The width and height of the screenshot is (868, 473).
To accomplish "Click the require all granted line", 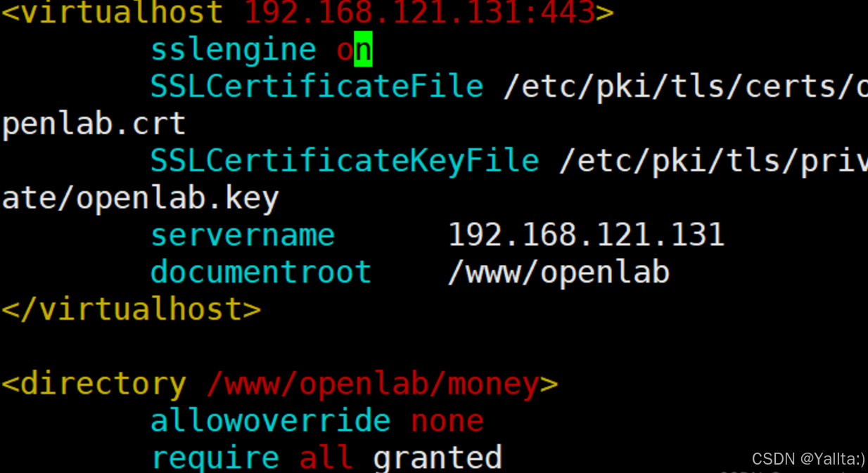I will coord(326,456).
